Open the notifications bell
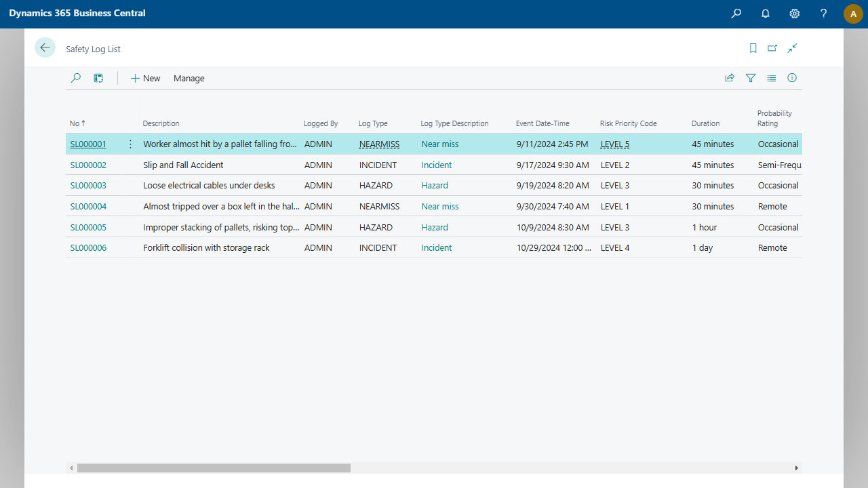Viewport: 868px width, 488px height. (x=766, y=14)
